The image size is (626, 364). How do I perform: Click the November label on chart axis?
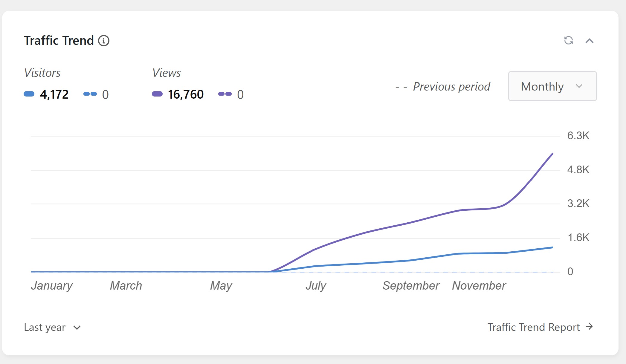(x=479, y=286)
